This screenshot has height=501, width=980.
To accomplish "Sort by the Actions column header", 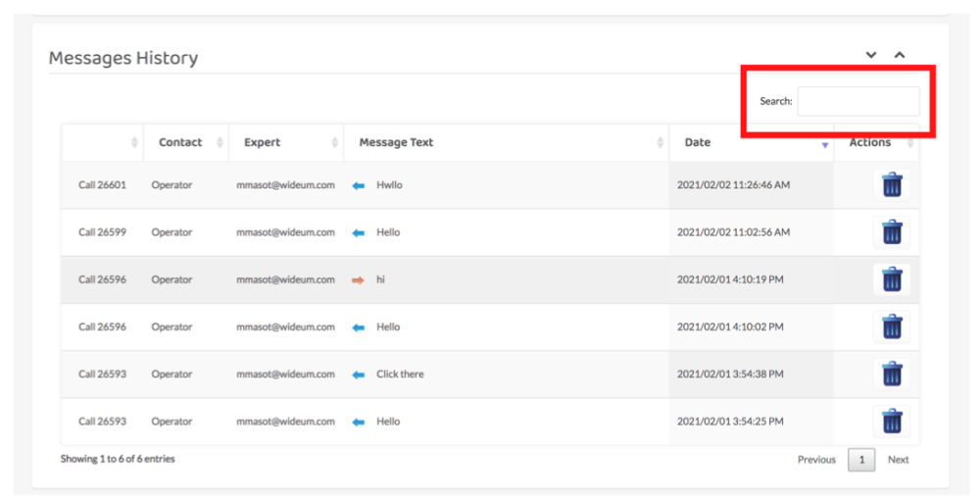I will tap(870, 143).
